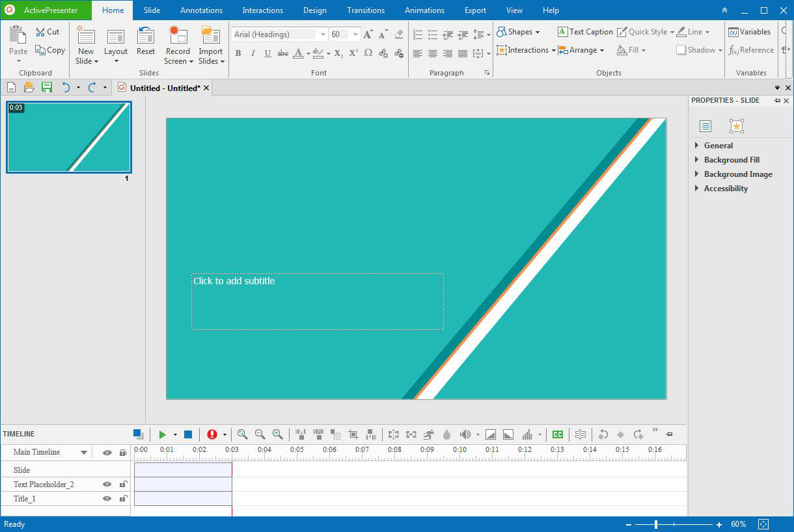Viewport: 794px width, 532px height.
Task: Click the Variables button
Action: [x=749, y=32]
